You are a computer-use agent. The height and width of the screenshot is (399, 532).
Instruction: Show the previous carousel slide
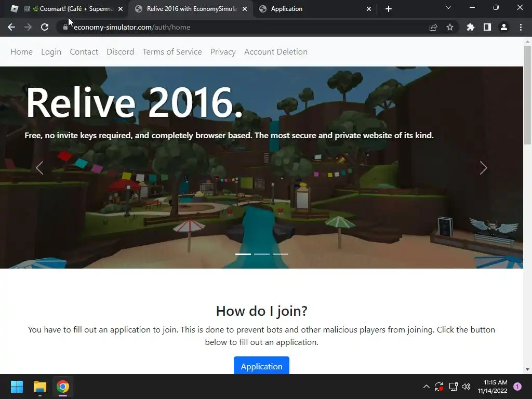[x=39, y=168]
